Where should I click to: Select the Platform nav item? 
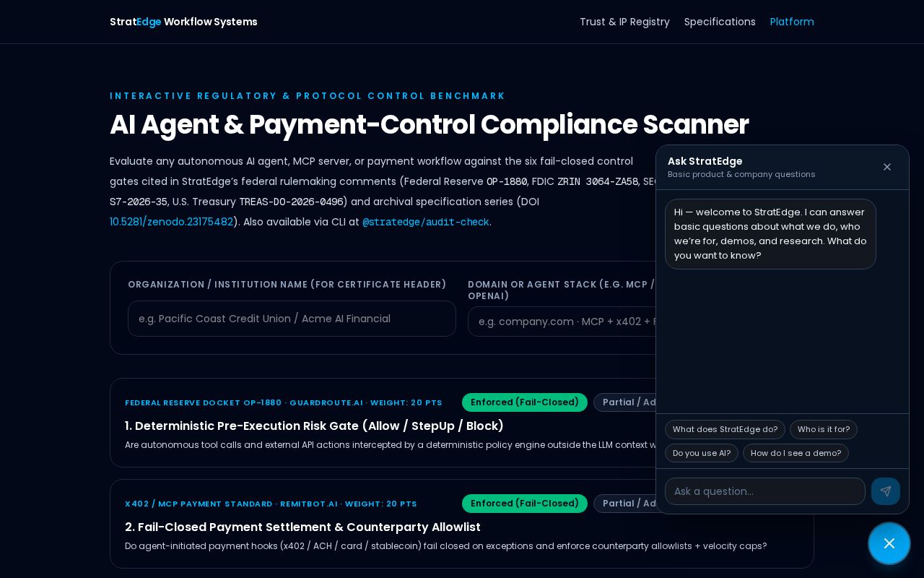(792, 22)
